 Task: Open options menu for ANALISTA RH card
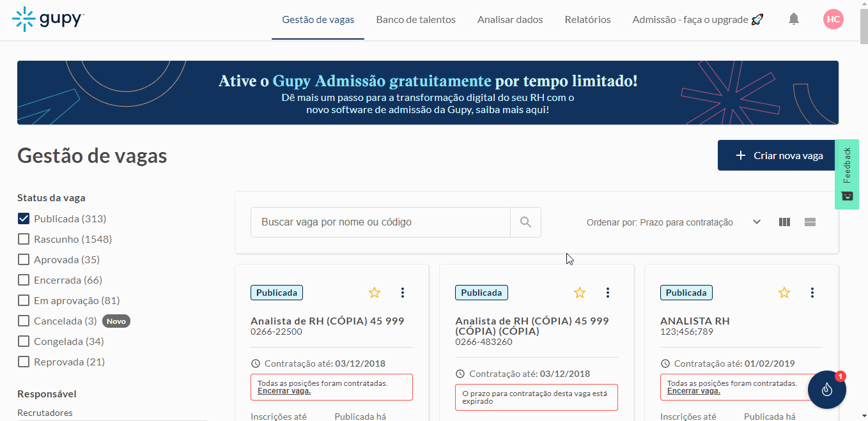pyautogui.click(x=812, y=293)
